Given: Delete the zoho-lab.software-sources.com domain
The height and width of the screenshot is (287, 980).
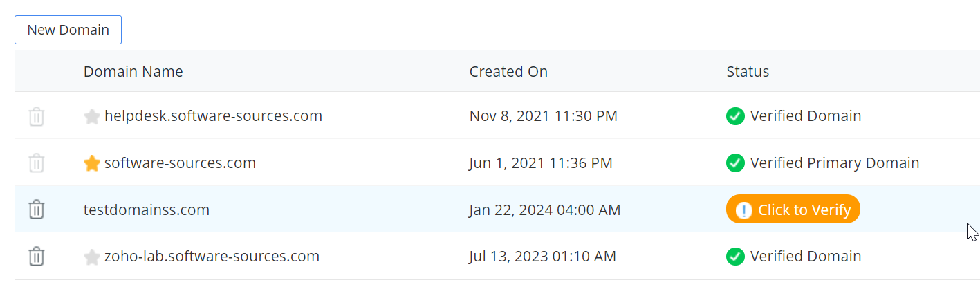Looking at the screenshot, I should 37,257.
